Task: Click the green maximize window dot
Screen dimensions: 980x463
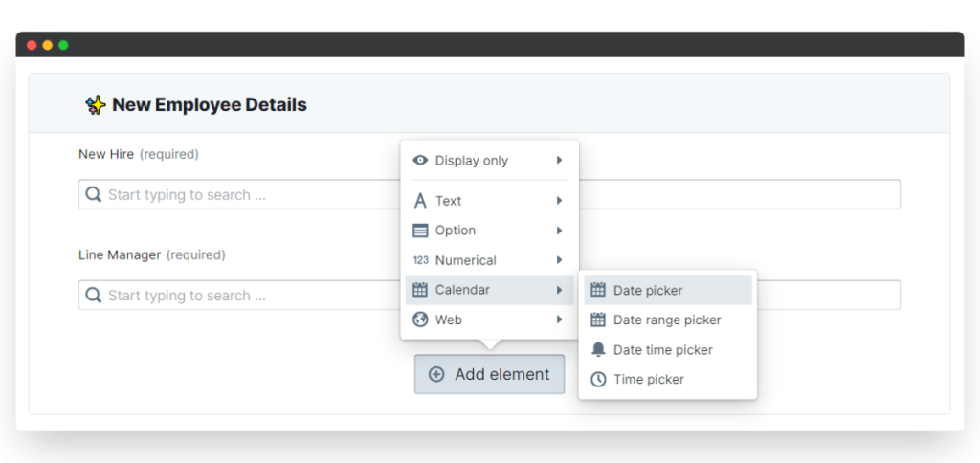Action: click(x=63, y=45)
